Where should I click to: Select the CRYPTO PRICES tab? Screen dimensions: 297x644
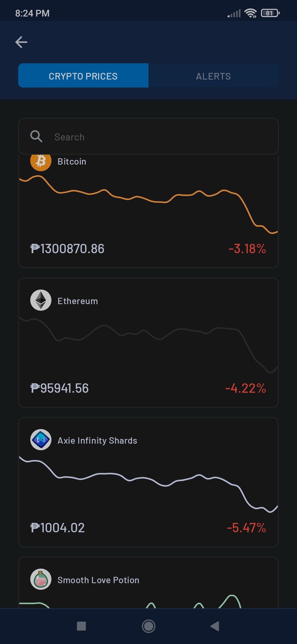(83, 76)
